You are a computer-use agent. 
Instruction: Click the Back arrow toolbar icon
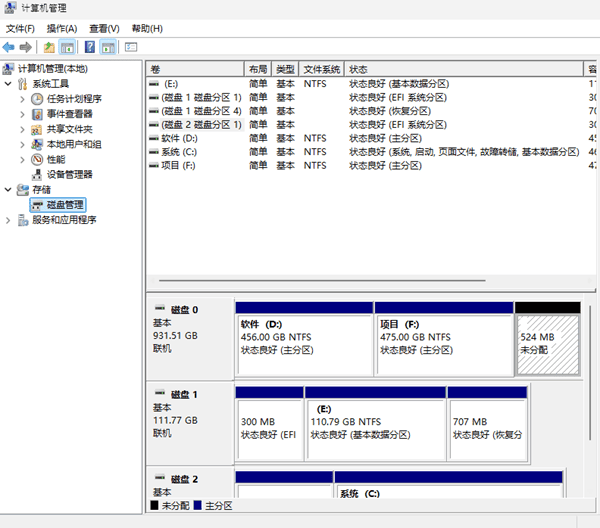9,47
